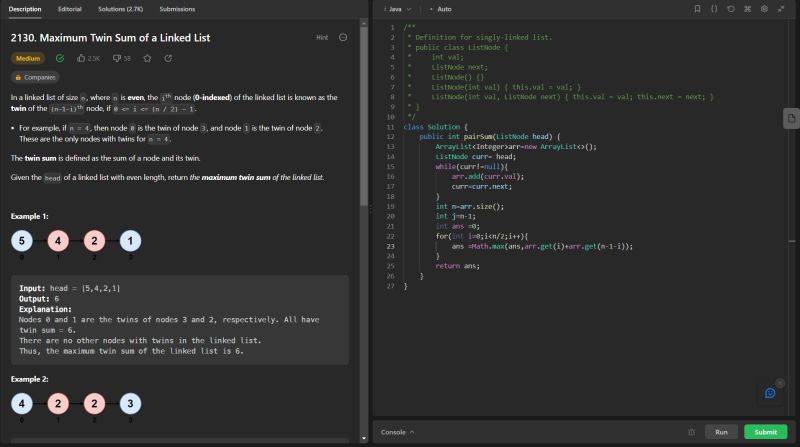The image size is (800, 447).
Task: Click the problem title '2130. Maximum Twin Sum'
Action: pyautogui.click(x=110, y=38)
